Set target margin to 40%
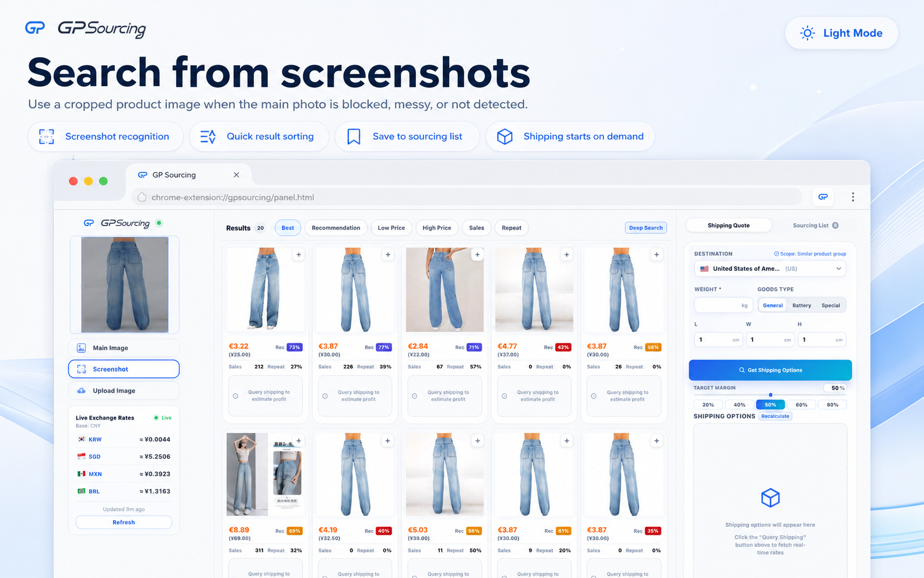 point(739,404)
